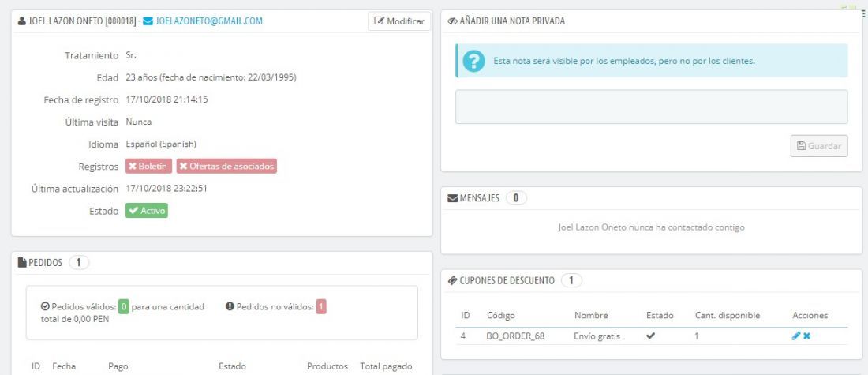Click the Pedidos document icon
The width and height of the screenshot is (868, 375).
tap(22, 263)
